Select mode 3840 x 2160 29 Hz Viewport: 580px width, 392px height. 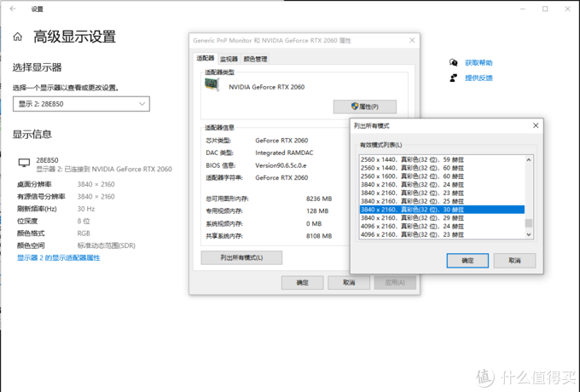(442, 217)
